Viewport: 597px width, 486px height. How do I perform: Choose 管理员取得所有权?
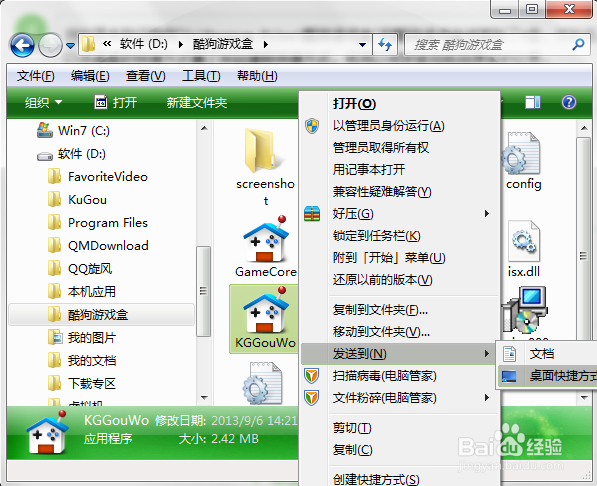399,147
